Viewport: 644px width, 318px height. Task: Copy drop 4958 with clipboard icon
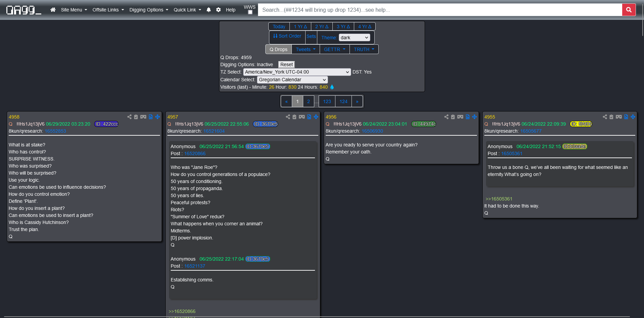(136, 117)
